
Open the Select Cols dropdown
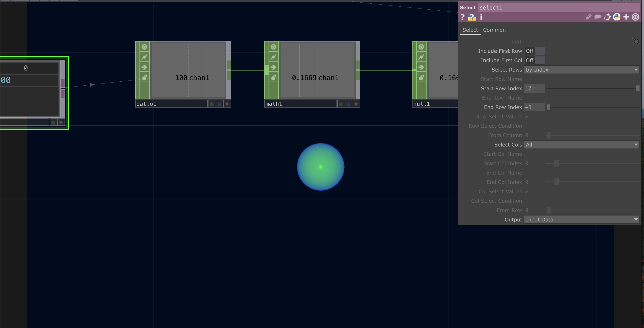coord(581,144)
